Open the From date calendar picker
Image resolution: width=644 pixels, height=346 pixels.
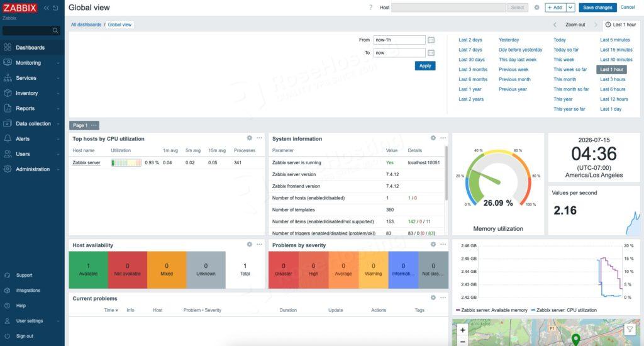[431, 40]
